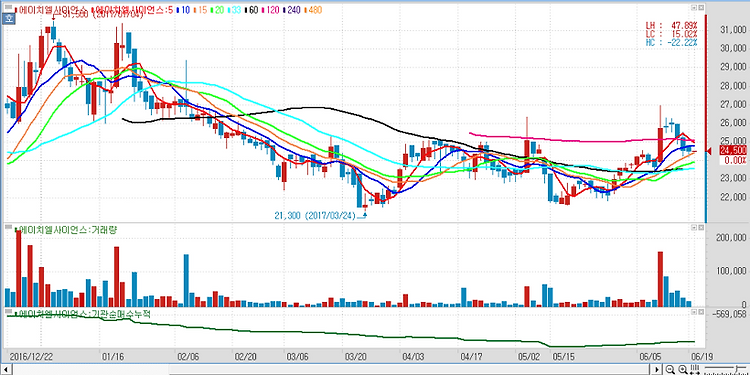Select the 60-day moving average legend

click(x=251, y=10)
